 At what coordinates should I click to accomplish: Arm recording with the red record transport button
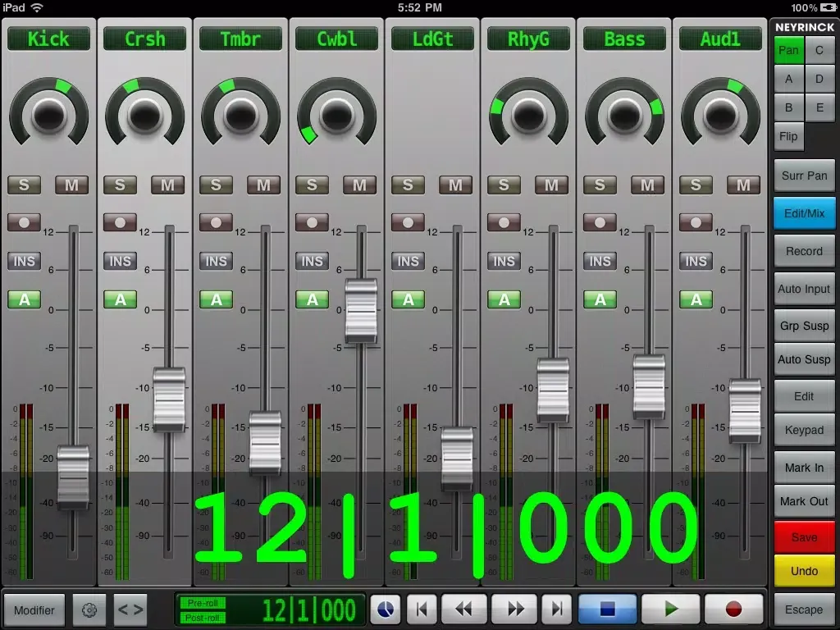733,609
